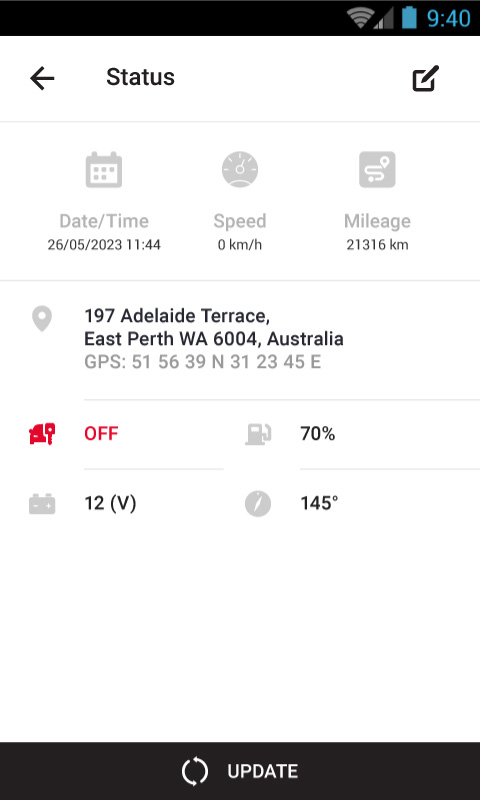Tap the calendar Date/Time icon

click(104, 169)
